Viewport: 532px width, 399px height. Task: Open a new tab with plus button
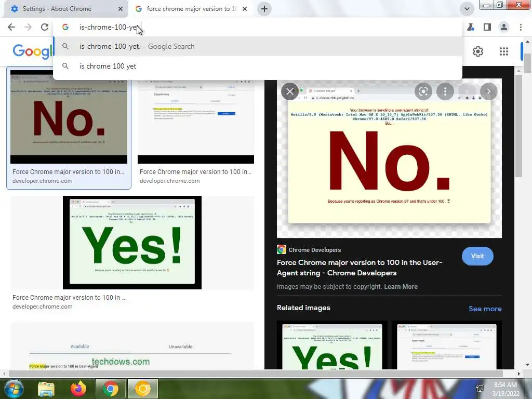click(x=264, y=9)
